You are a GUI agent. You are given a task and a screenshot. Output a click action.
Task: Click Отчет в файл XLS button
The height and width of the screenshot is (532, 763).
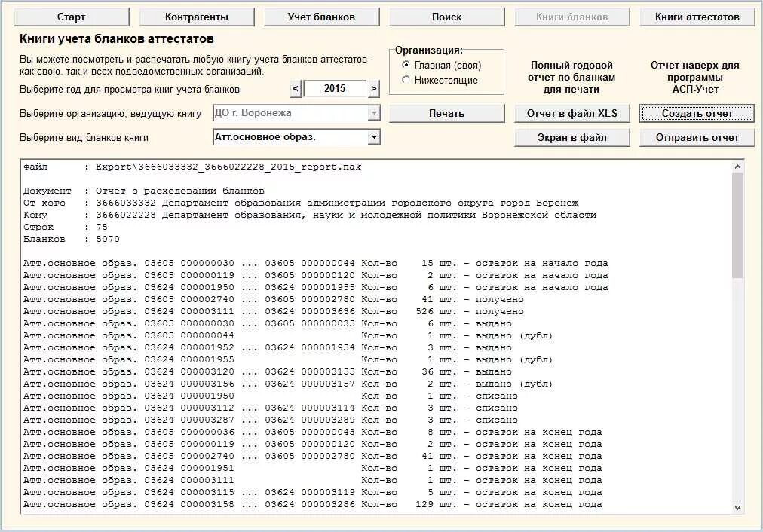click(x=571, y=113)
